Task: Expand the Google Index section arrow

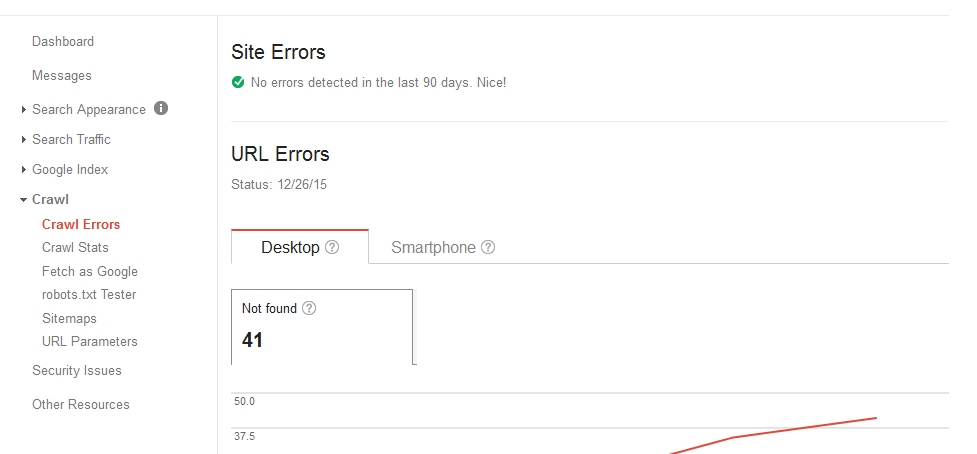Action: (24, 169)
